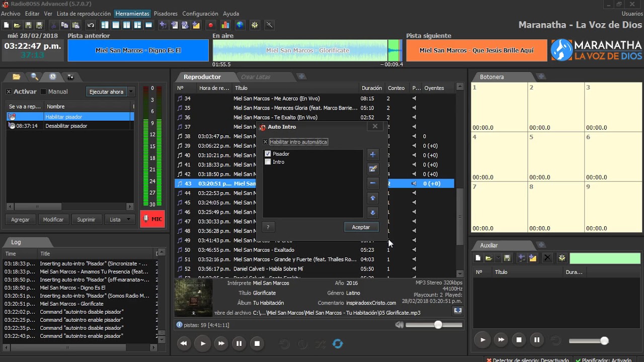Click the main player play button
Screen dimensions: 644x362
click(x=203, y=344)
